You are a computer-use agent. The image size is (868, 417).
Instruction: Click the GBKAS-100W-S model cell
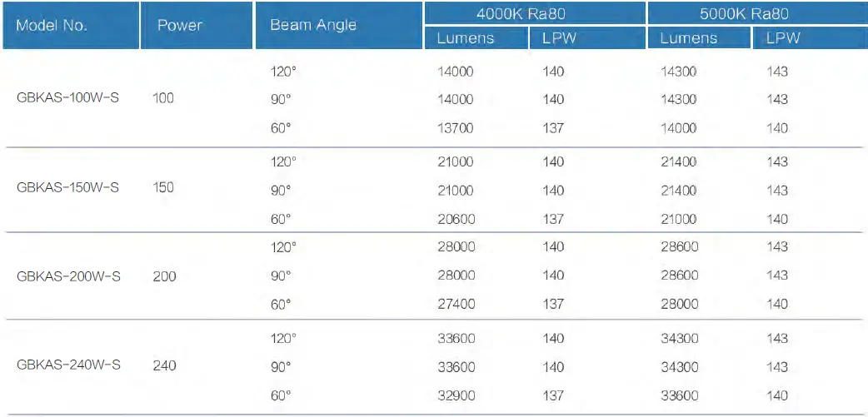click(67, 99)
